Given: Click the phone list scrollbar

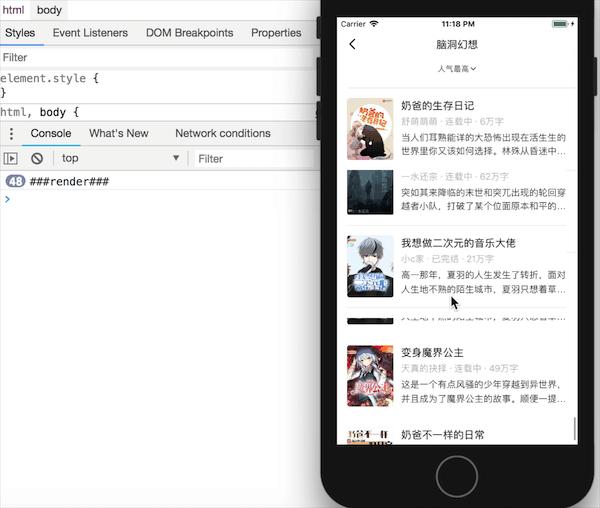Looking at the screenshot, I should pyautogui.click(x=574, y=429).
